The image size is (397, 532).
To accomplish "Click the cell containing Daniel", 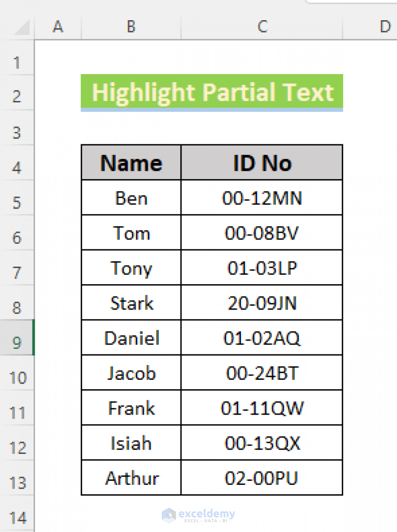I will 131,338.
